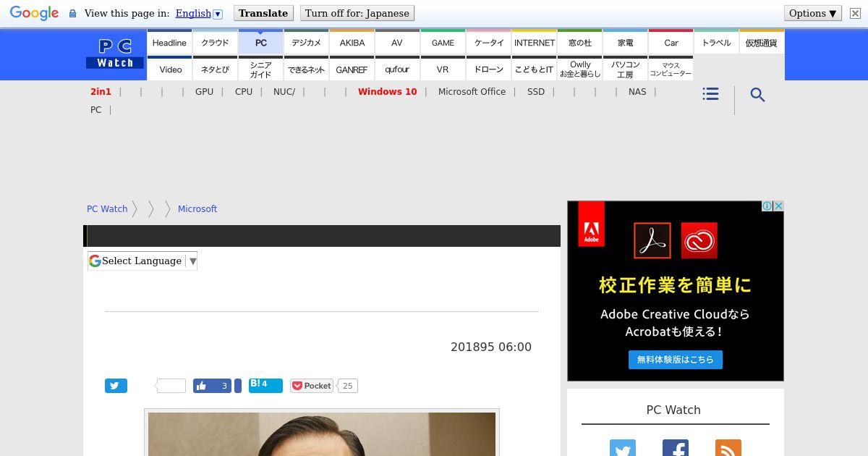Click the ad info (i) icon
Viewport: 868px width, 456px height.
(x=767, y=206)
